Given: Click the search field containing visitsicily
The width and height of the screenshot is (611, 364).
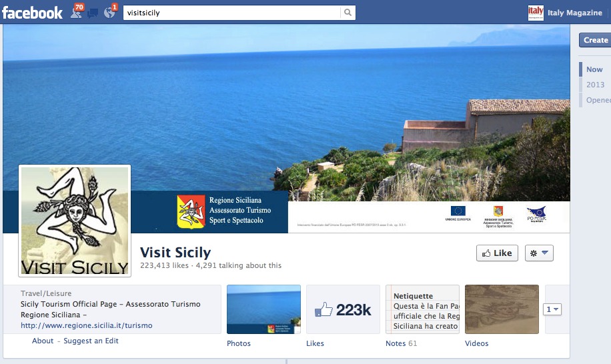Looking at the screenshot, I should pos(232,13).
